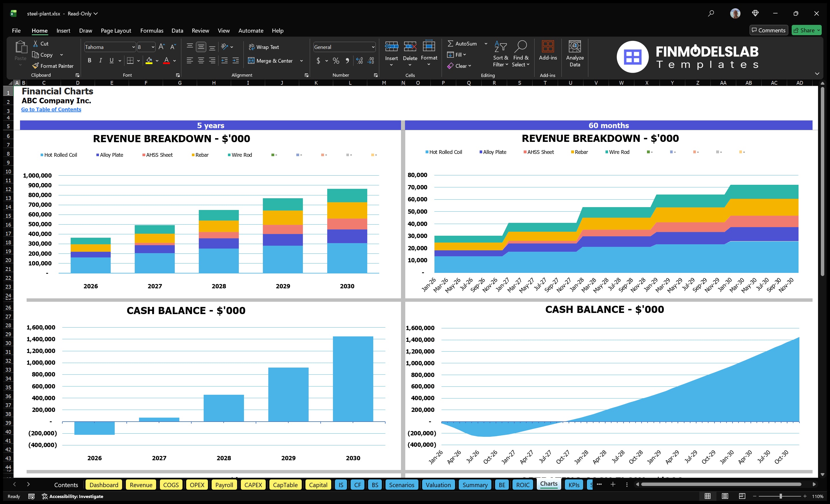Image resolution: width=830 pixels, height=504 pixels.
Task: Toggle bold formatting
Action: pos(89,61)
